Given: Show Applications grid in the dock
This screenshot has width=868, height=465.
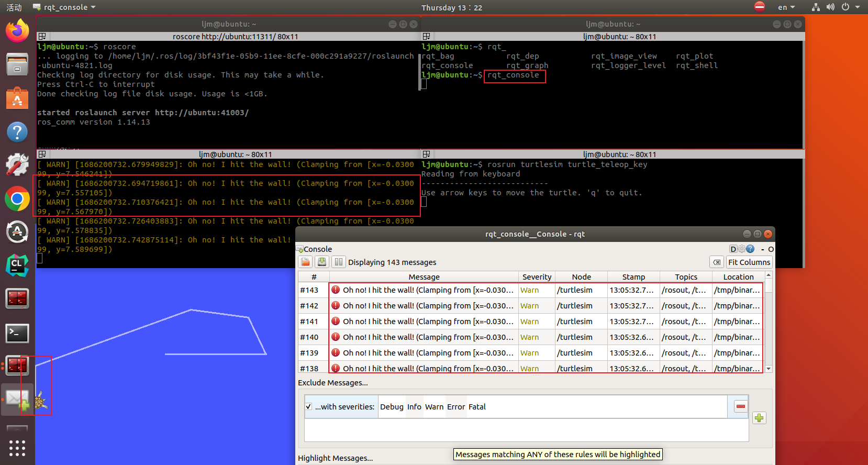Looking at the screenshot, I should coord(17,448).
